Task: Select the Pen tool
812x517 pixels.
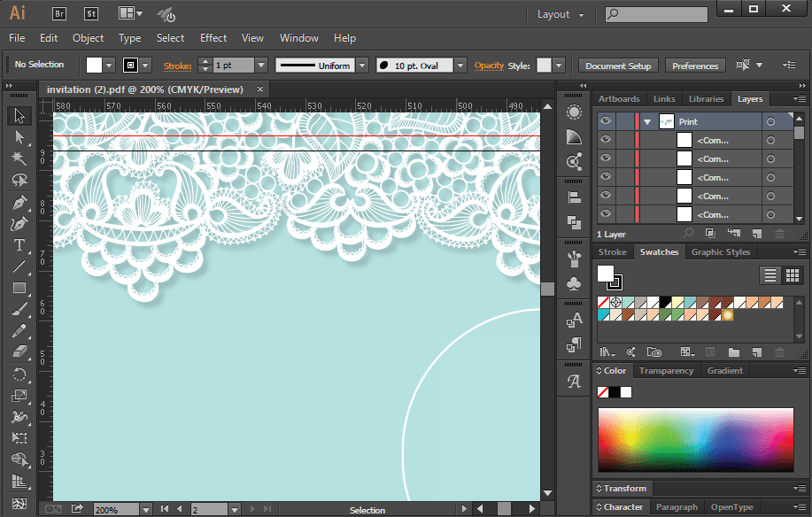Action: 19,203
